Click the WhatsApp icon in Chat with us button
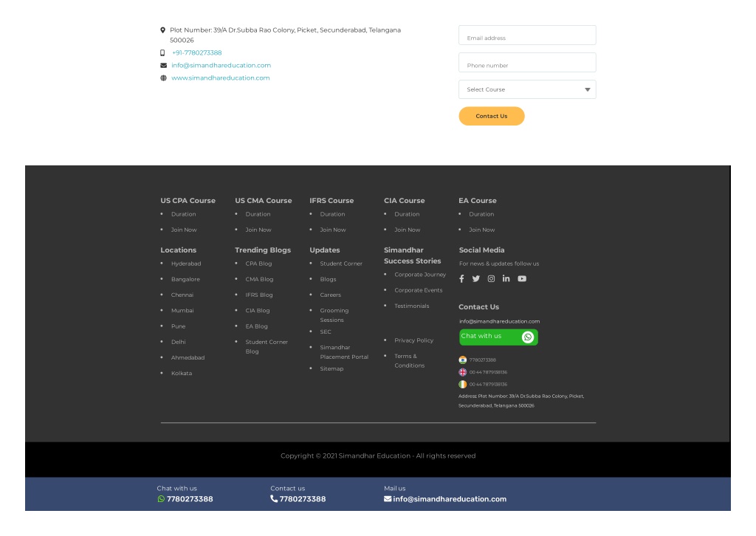Image resolution: width=756 pixels, height=536 pixels. point(527,337)
